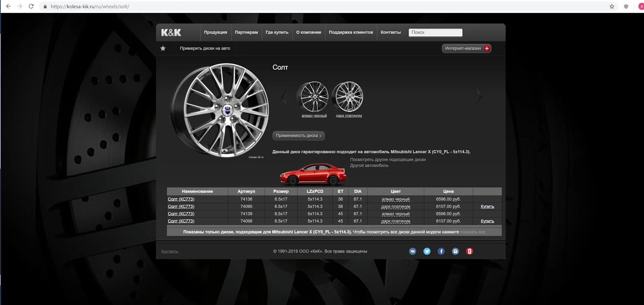Image resolution: width=644 pixels, height=305 pixels.
Task: Bookmark the page with the star icon
Action: coord(612,6)
